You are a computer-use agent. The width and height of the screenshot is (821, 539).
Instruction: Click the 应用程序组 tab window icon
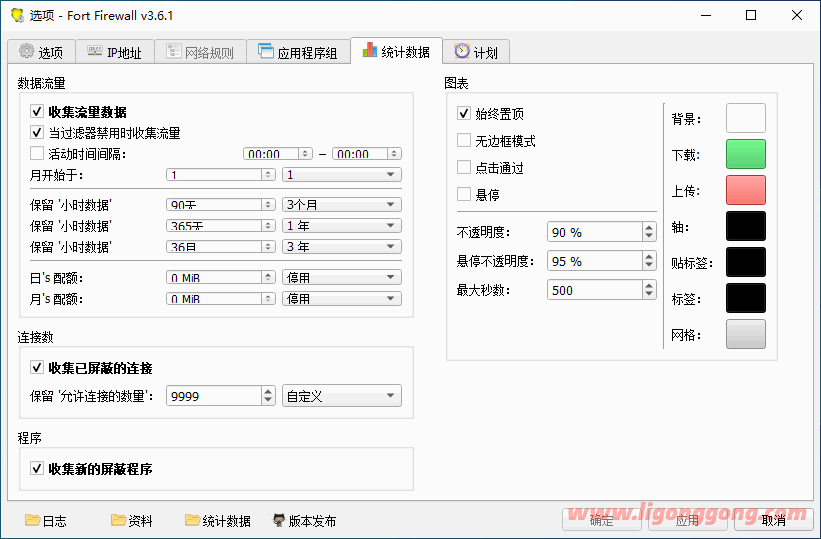click(265, 52)
